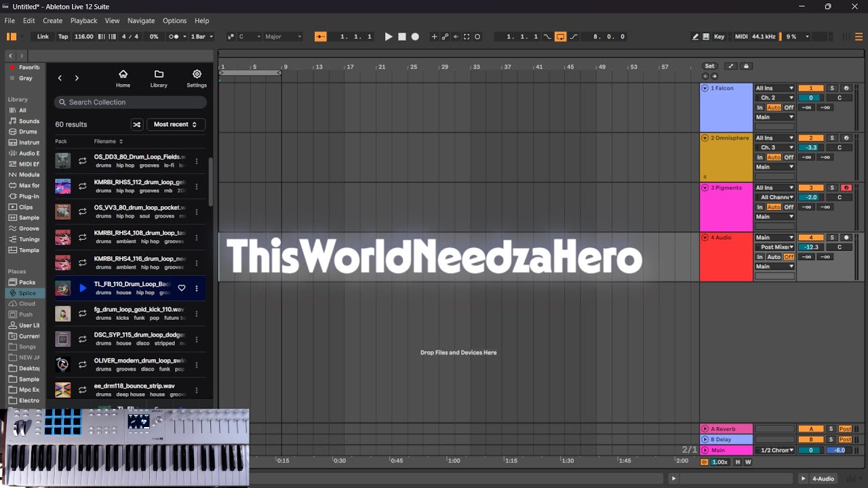Open the Post Mixer dropdown on 4 Audio
Viewport: 868px width, 488px height.
(x=774, y=247)
